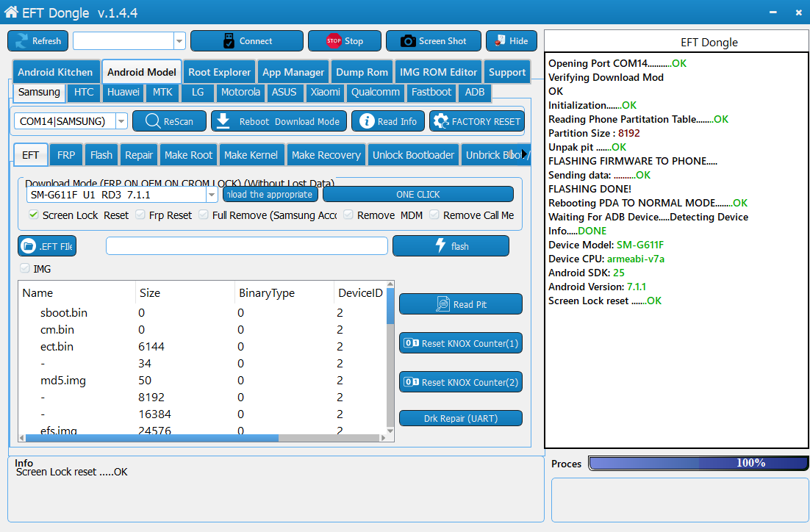Click the camera Screen Shot icon
Screen dimensions: 810x532
tap(408, 41)
